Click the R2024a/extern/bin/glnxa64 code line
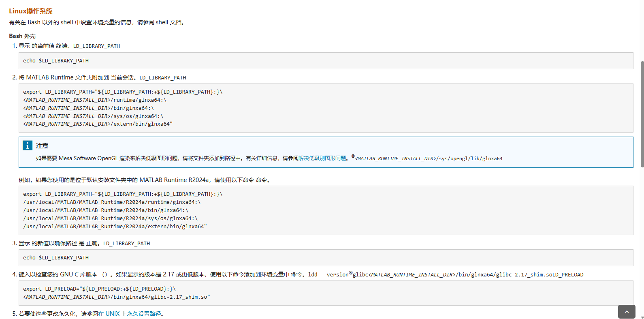 tap(115, 227)
